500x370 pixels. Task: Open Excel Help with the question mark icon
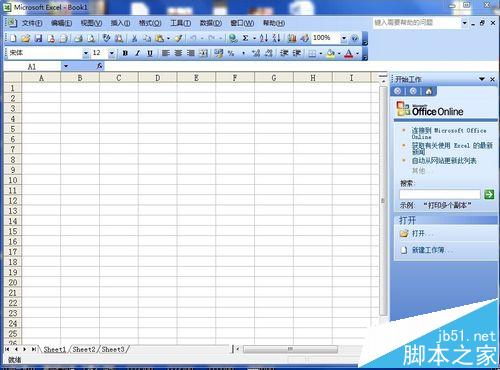[355, 38]
